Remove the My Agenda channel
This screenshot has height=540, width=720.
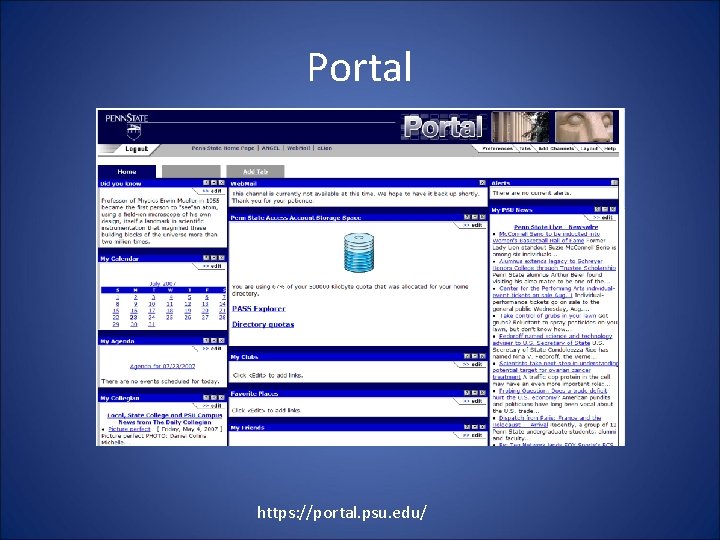(222, 341)
